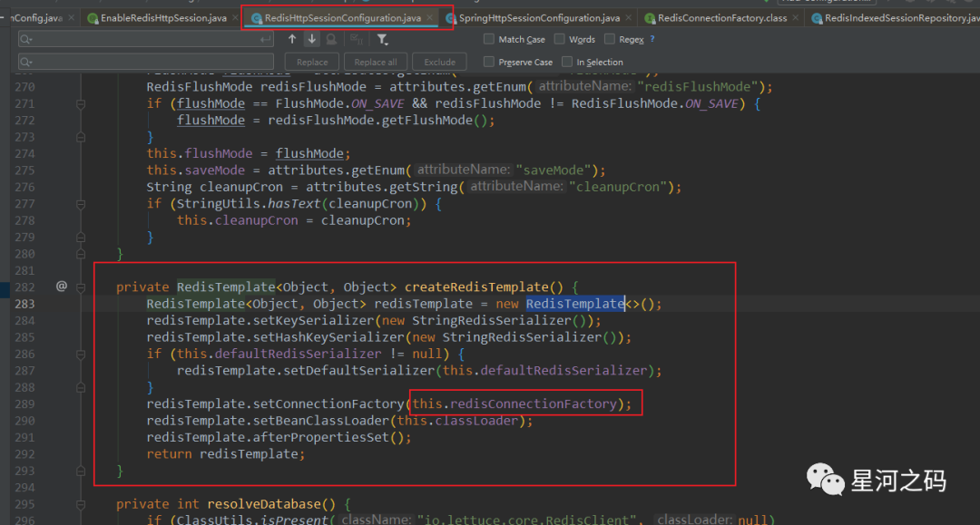Collapse createRedisTemplate method at line 282

click(81, 287)
